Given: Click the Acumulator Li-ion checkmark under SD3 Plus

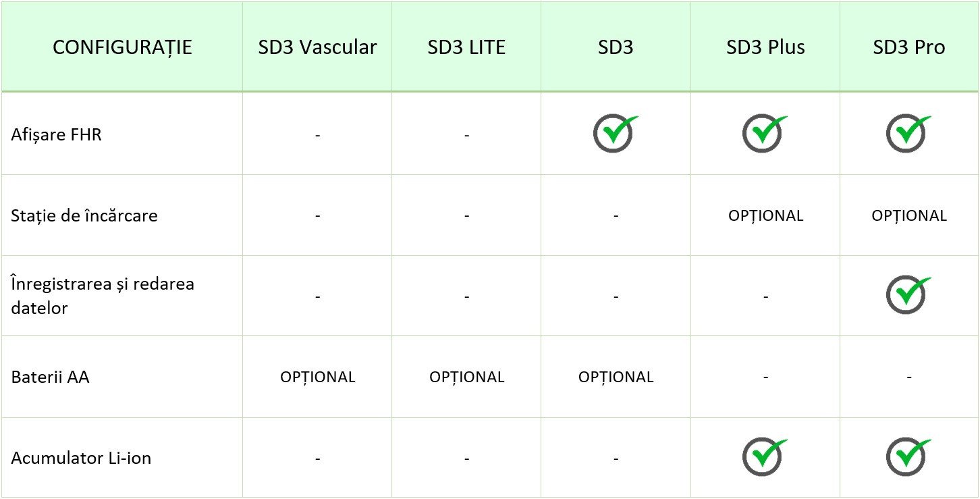Looking at the screenshot, I should pyautogui.click(x=765, y=457).
